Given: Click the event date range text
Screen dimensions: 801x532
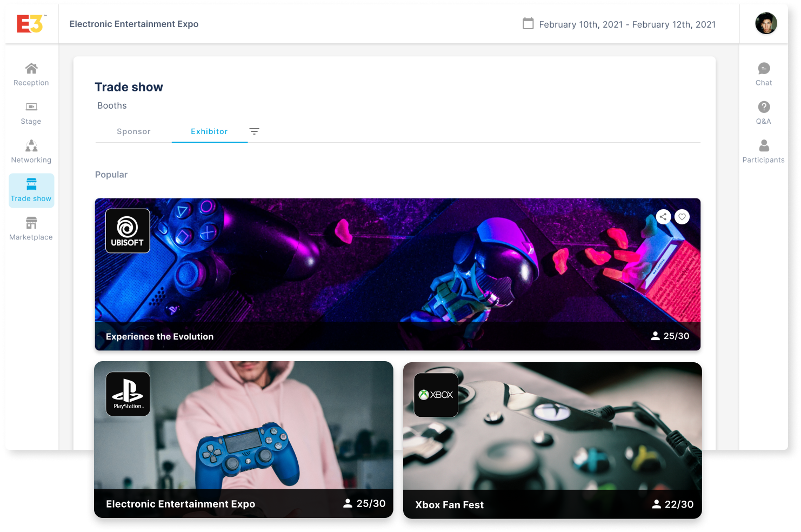Looking at the screenshot, I should (628, 24).
